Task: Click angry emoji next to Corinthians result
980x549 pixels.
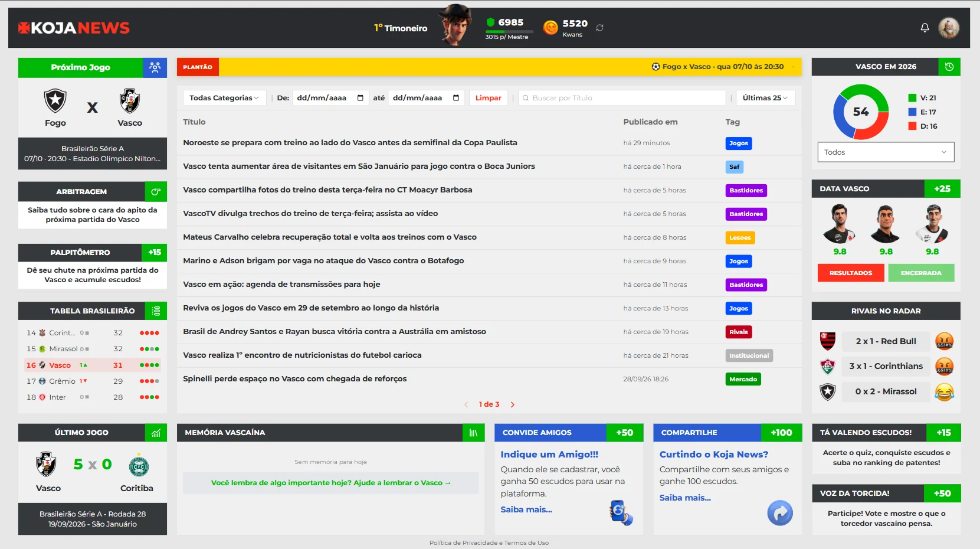Action: 945,367
